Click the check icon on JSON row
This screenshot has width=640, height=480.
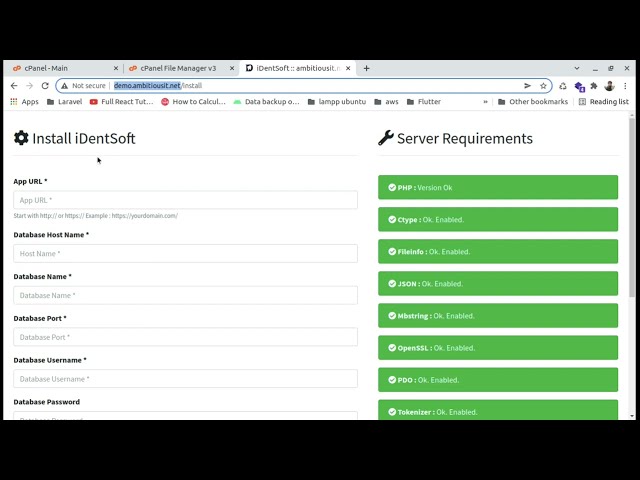pyautogui.click(x=392, y=284)
